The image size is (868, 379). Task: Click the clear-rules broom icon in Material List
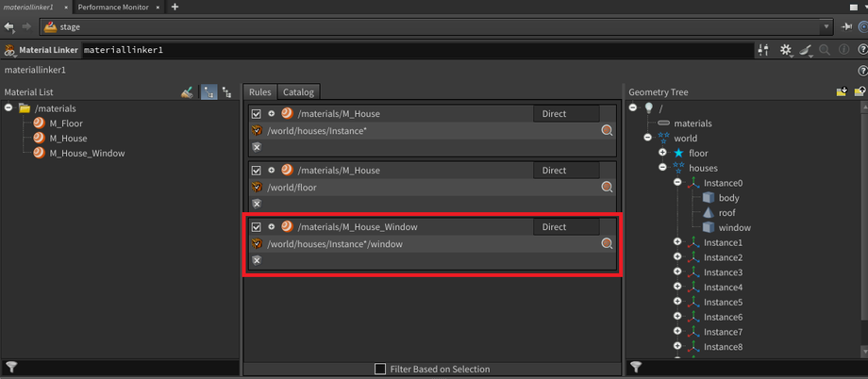(187, 92)
